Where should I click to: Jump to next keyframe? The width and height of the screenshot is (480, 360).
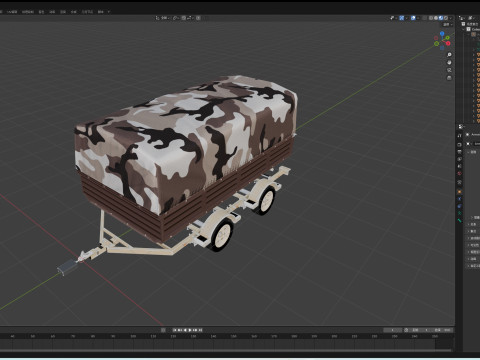pos(195,330)
